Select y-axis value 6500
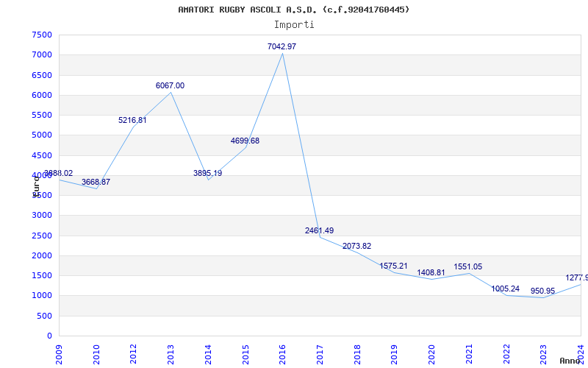 coord(42,75)
